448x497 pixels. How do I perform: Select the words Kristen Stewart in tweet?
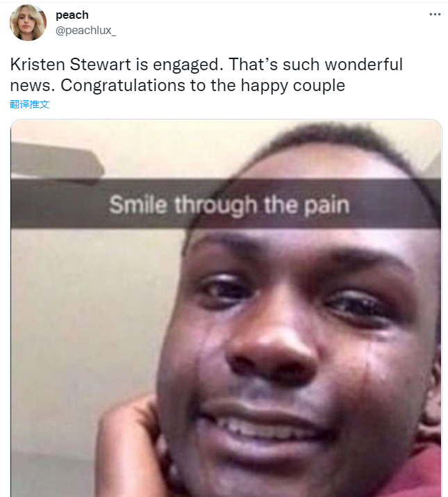click(x=70, y=65)
